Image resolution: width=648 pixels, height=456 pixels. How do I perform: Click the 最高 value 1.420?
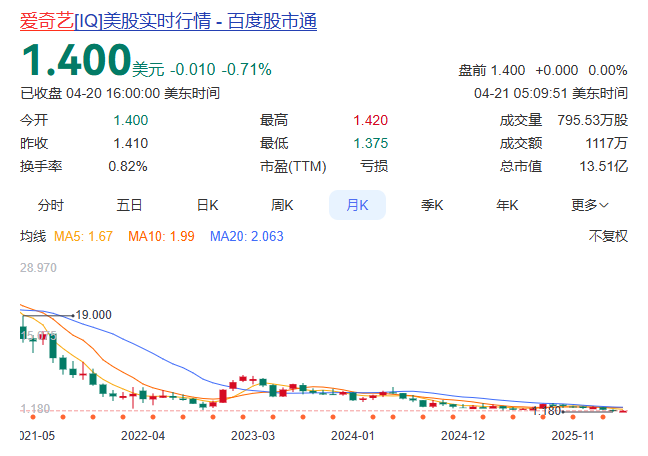370,120
